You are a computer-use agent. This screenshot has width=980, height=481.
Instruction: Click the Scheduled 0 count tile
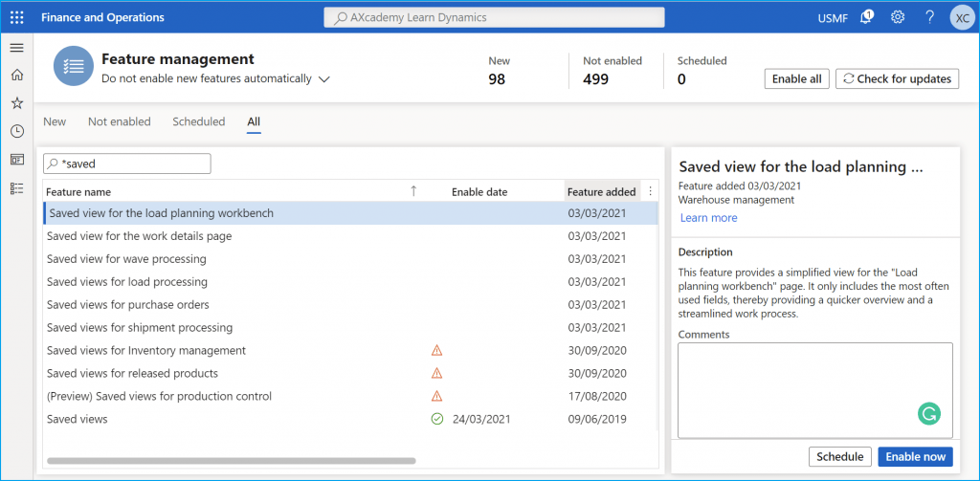point(702,70)
